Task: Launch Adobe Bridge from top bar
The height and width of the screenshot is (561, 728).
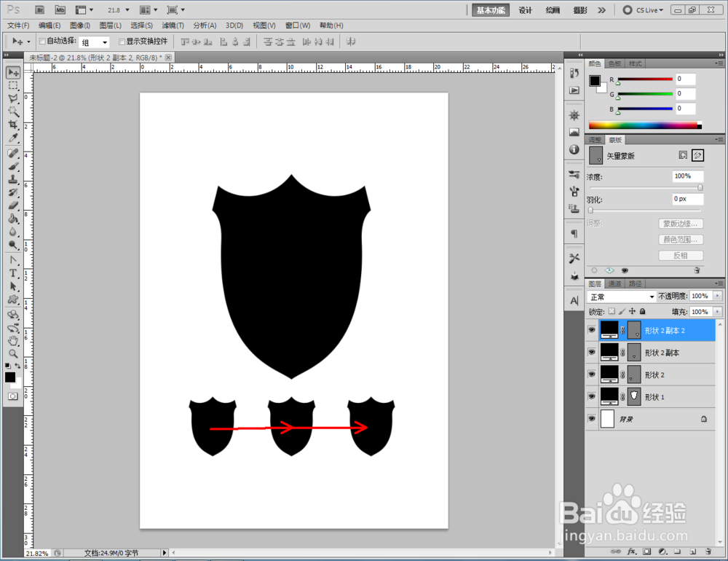Action: coord(40,9)
